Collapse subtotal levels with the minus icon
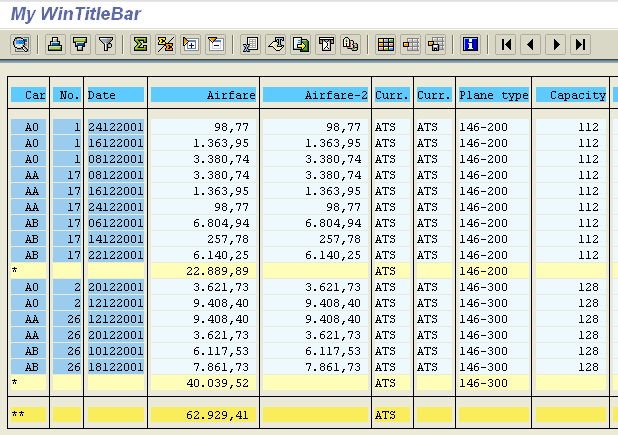Viewport: 618px width, 435px height. (x=216, y=44)
